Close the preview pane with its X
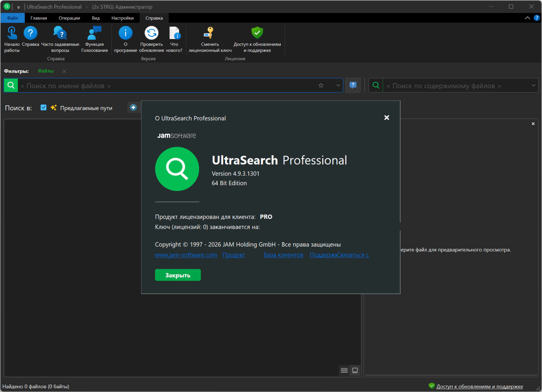The height and width of the screenshot is (392, 542). tap(533, 124)
